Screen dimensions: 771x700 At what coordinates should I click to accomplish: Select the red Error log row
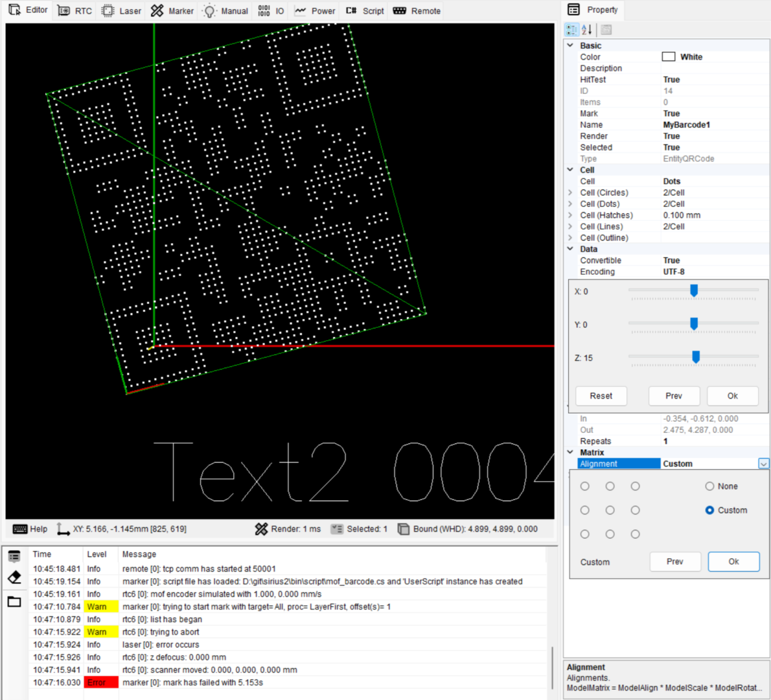288,682
